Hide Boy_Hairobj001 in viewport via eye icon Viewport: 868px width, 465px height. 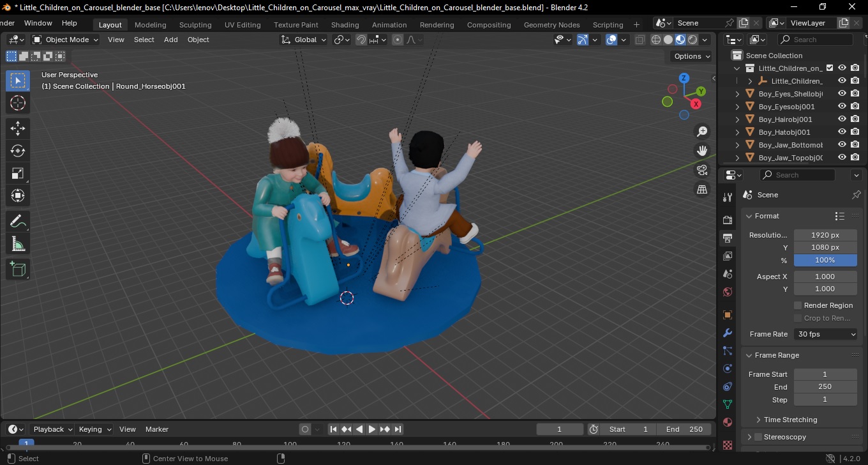click(x=842, y=119)
